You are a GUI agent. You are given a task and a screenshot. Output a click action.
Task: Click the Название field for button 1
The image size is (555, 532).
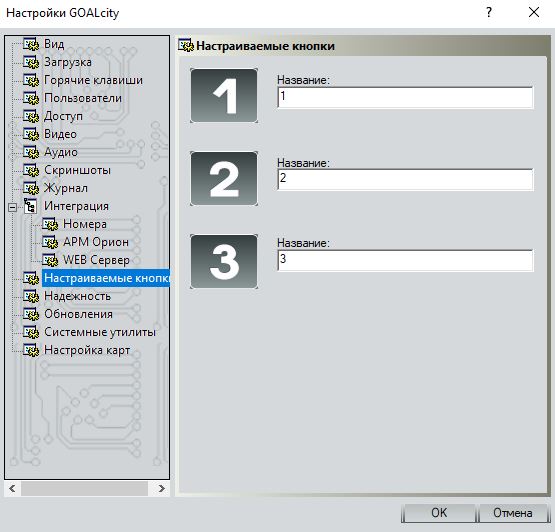click(405, 97)
